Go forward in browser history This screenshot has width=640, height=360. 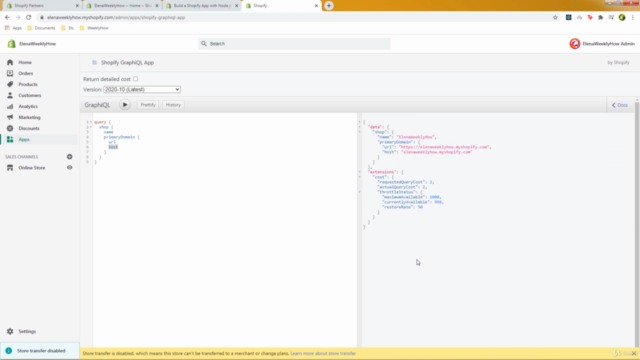[x=18, y=18]
